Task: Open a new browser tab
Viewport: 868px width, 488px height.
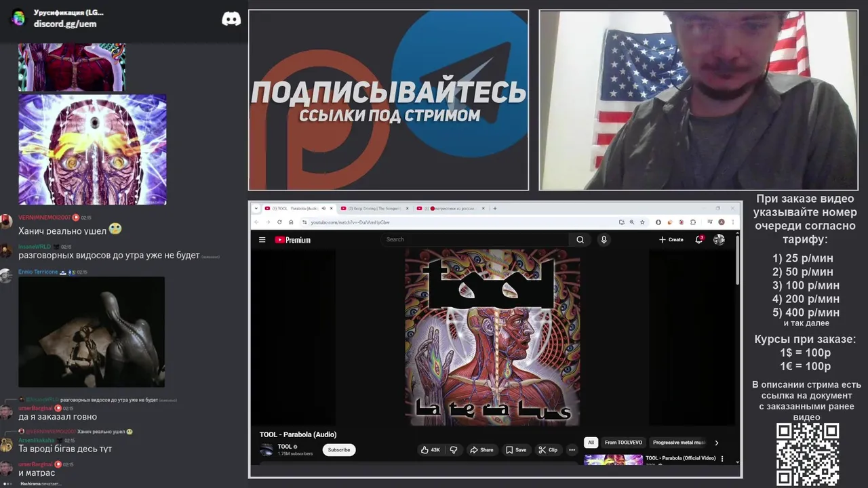Action: pyautogui.click(x=495, y=208)
